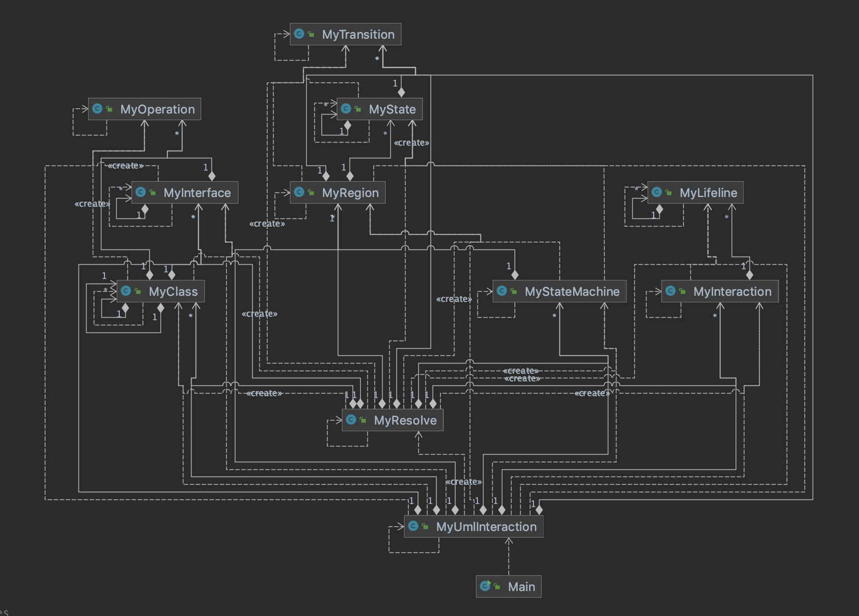The height and width of the screenshot is (616, 859).
Task: Click the green visibility lock beside MyInteraction
Action: pos(682,292)
